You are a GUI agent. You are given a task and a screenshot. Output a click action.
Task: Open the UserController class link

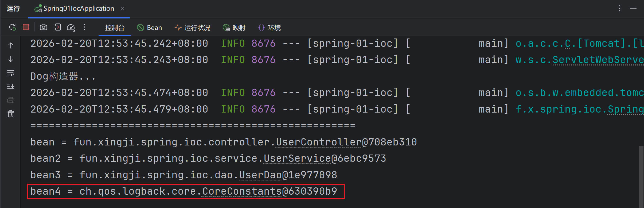[319, 142]
